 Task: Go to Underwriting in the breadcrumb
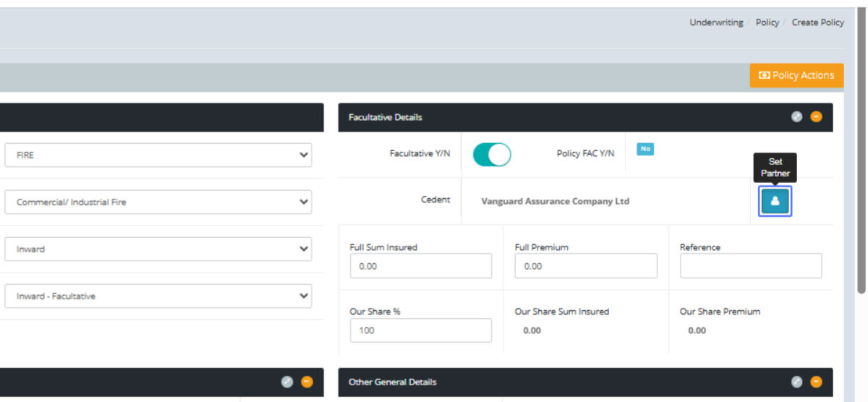pos(715,22)
